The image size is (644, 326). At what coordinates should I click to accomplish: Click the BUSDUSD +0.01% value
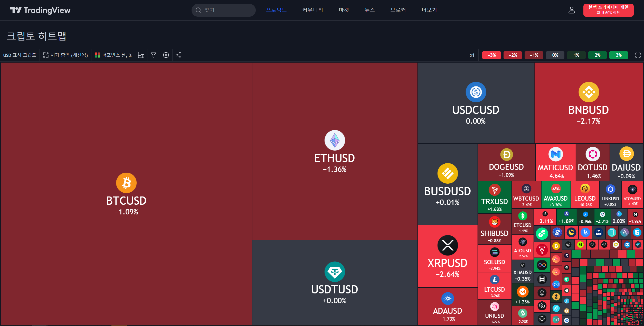tap(448, 202)
